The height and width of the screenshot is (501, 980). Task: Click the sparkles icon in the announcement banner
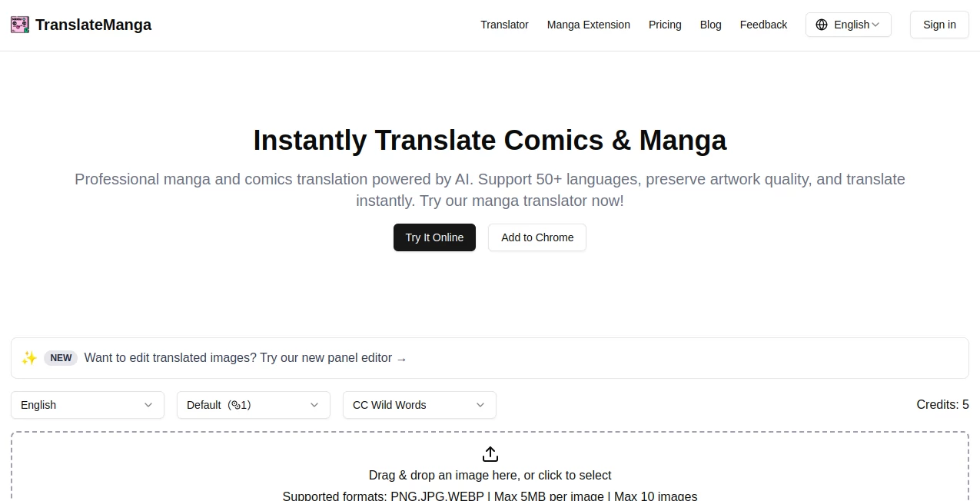tap(28, 357)
